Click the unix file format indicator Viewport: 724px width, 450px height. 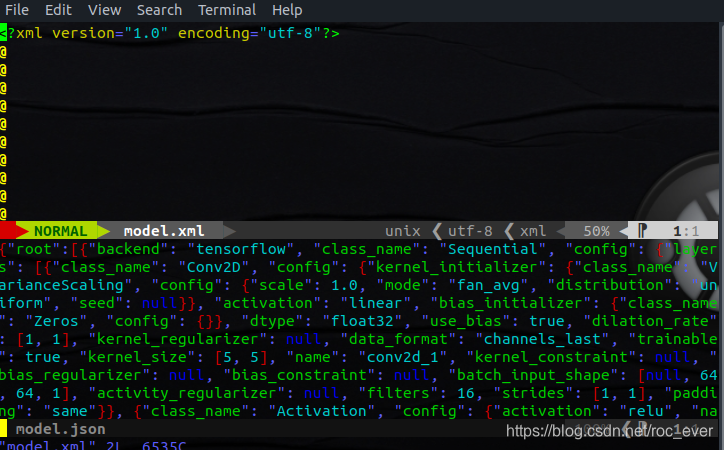pos(403,231)
